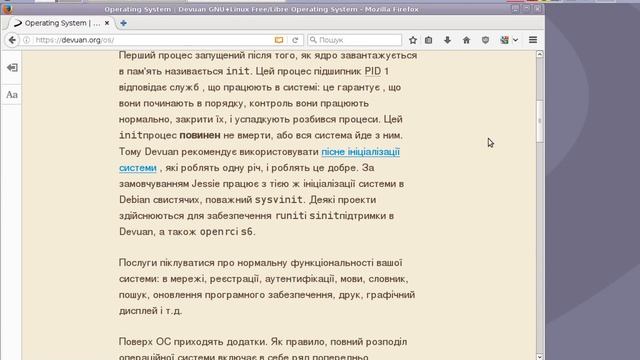Open the Aa type controls in reader sidebar
Screen dimensions: 640x360
coord(12,95)
